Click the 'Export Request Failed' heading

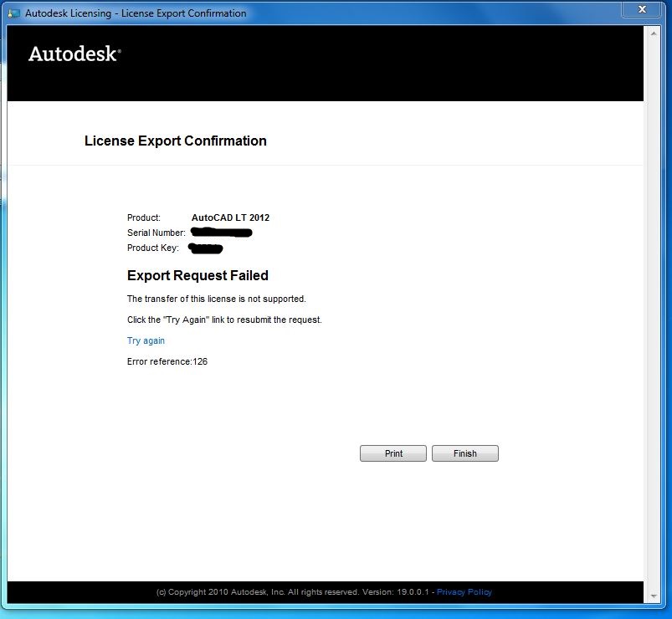(197, 275)
